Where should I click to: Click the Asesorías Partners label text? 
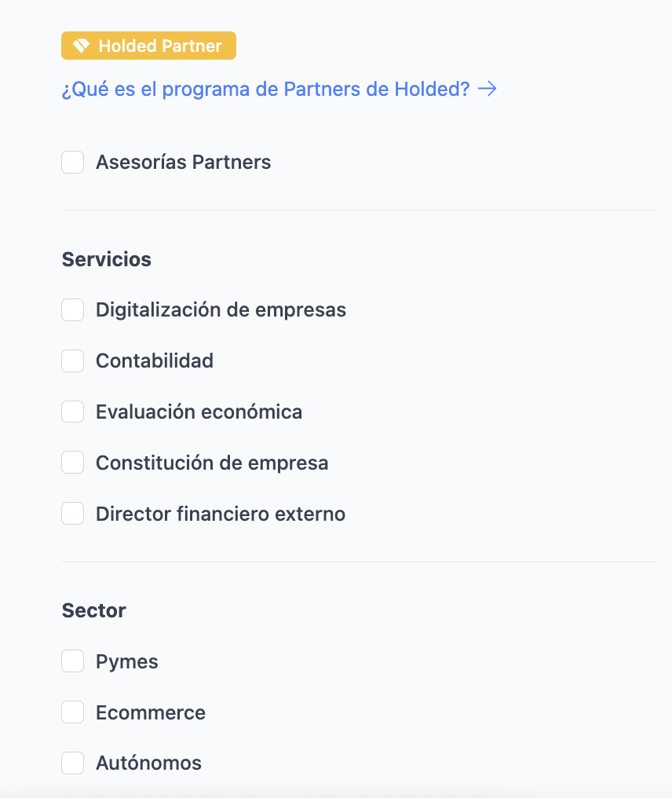(183, 163)
